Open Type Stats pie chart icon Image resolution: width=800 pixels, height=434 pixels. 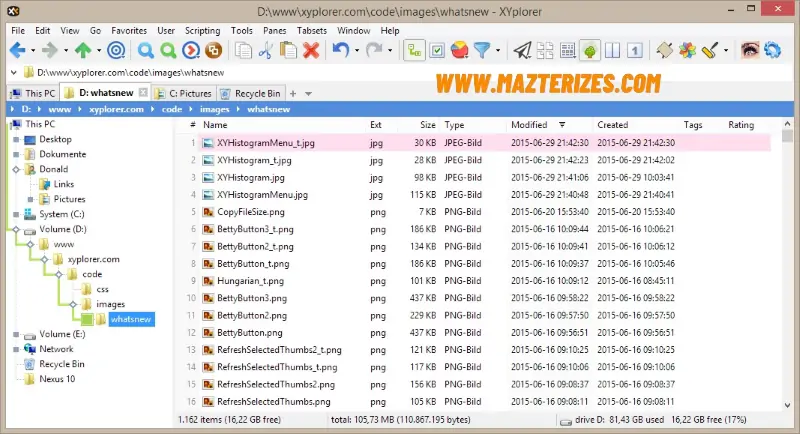point(460,50)
